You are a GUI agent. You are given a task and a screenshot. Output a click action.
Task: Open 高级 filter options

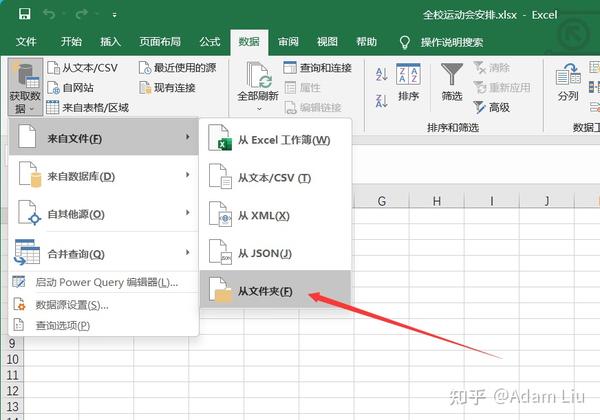491,107
